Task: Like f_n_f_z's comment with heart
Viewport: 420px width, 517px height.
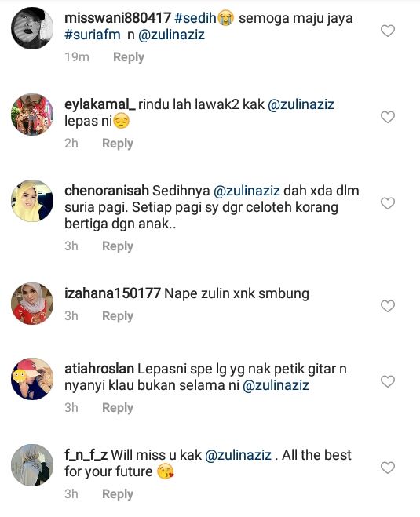Action: click(388, 468)
